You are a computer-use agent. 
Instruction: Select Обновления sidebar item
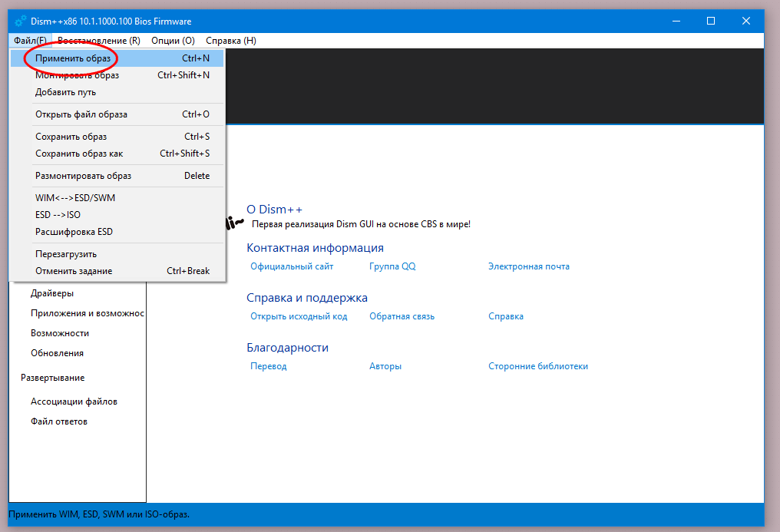[58, 353]
